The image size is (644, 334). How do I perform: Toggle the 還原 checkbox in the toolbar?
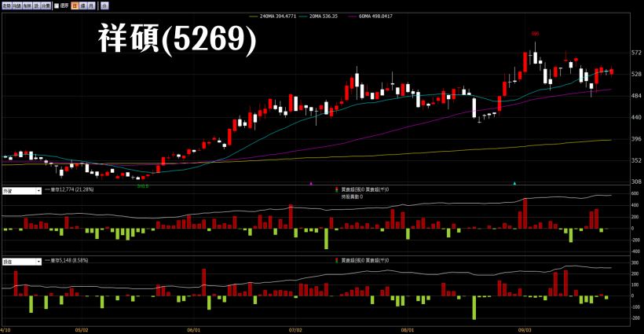coord(57,6)
